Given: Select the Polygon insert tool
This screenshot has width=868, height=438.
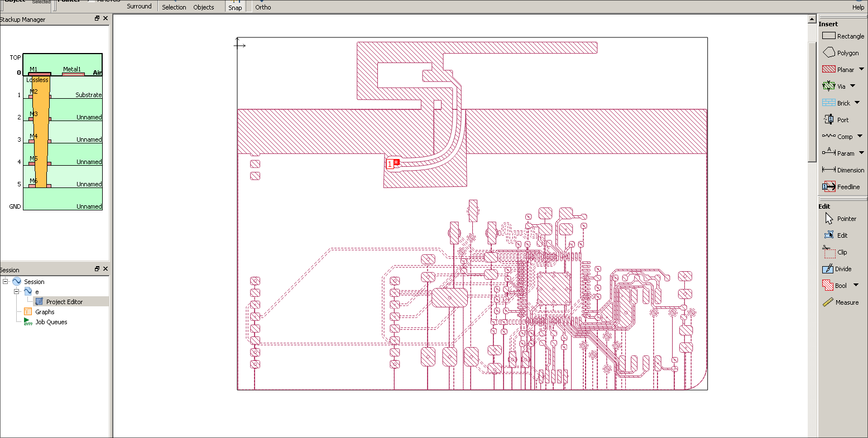Looking at the screenshot, I should pos(841,53).
